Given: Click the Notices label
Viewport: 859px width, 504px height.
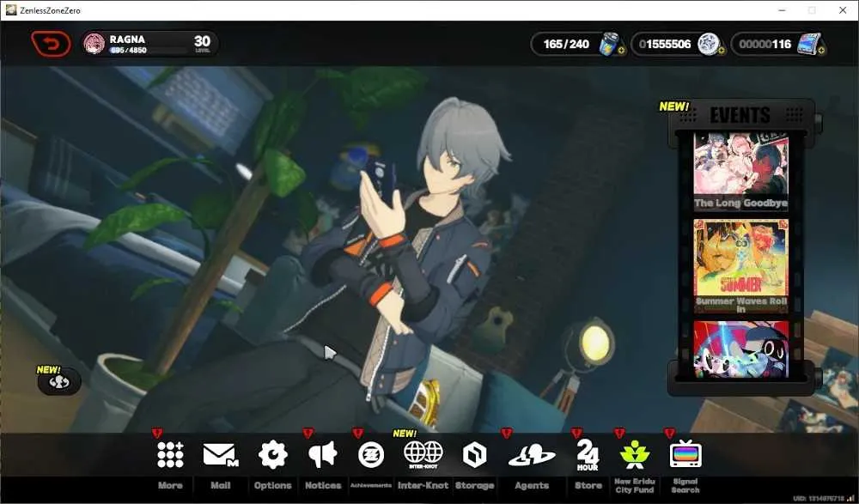Looking at the screenshot, I should tap(323, 485).
